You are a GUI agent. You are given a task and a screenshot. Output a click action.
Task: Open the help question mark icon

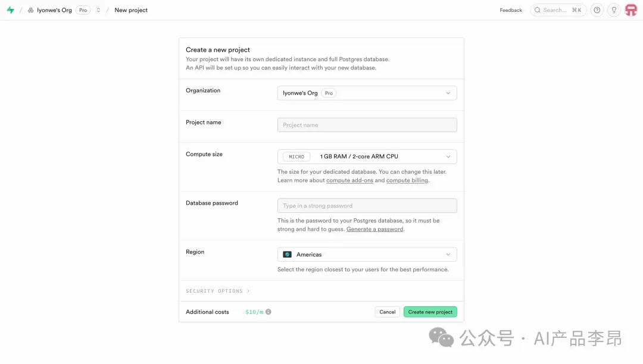pyautogui.click(x=597, y=10)
